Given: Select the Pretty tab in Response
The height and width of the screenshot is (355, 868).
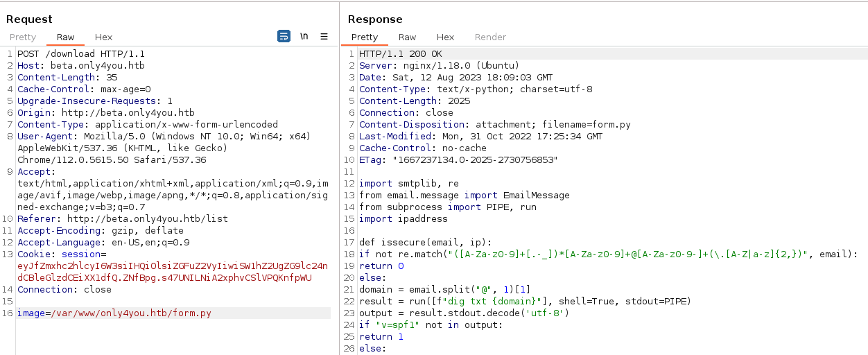Looking at the screenshot, I should 365,37.
